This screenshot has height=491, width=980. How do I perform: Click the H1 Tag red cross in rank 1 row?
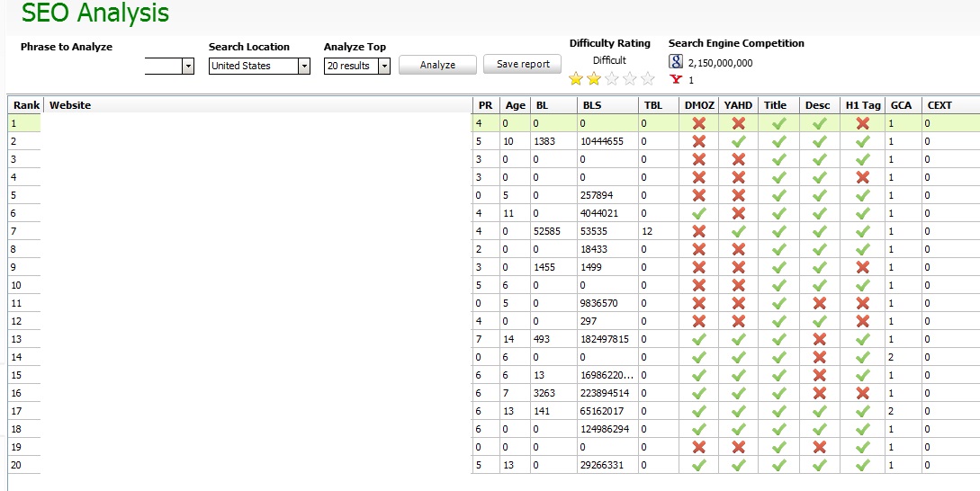863,124
